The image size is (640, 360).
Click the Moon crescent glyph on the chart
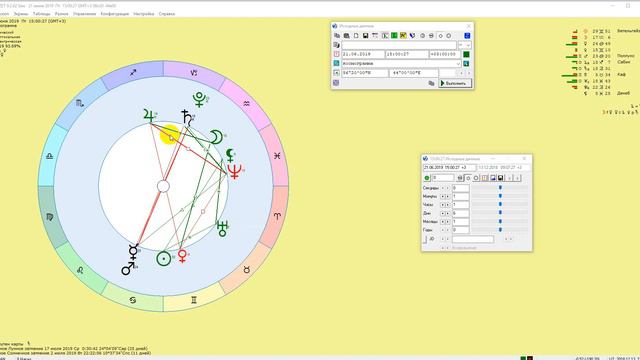[x=216, y=137]
